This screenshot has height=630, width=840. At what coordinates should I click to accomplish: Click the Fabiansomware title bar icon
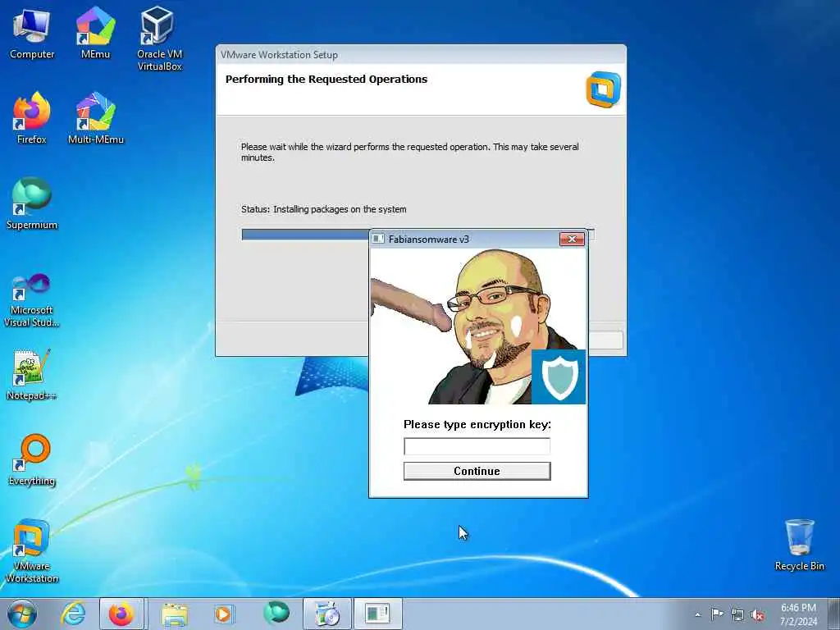377,239
